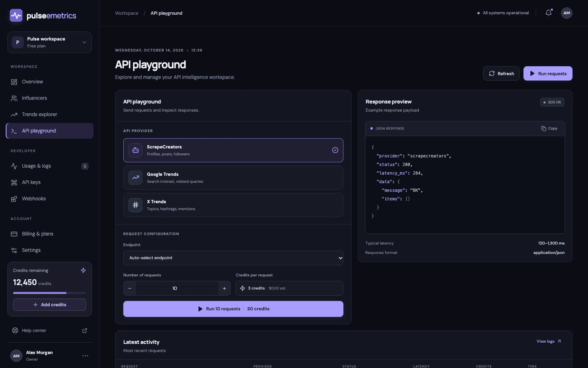The image size is (588, 368).
Task: Click the number of requests field showing 10
Action: (177, 288)
